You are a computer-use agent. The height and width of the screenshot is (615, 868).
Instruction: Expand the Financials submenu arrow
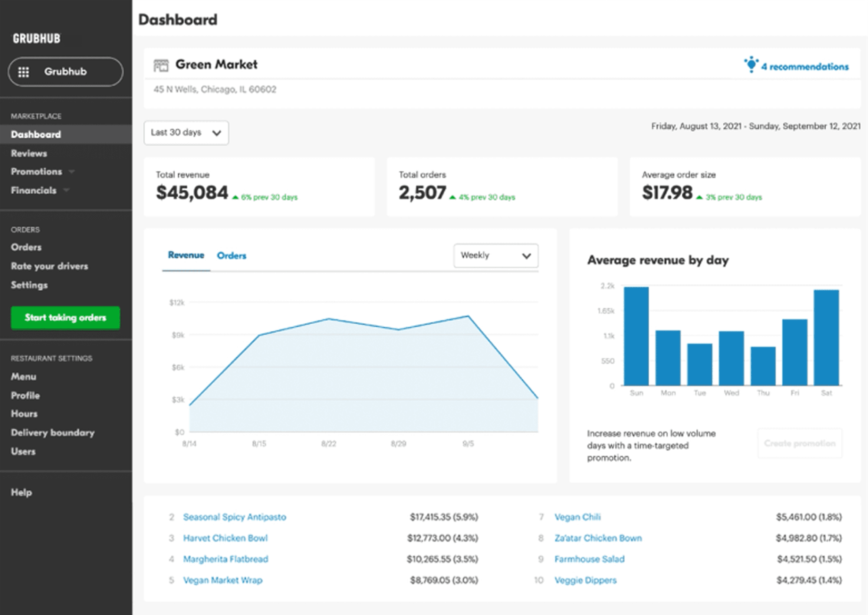tap(67, 190)
